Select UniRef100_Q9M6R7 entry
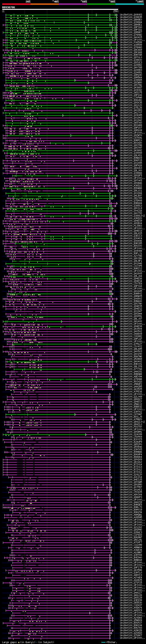 pos(131,32)
